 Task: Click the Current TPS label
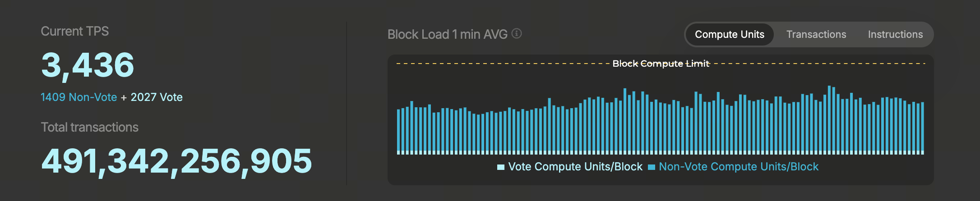(x=74, y=31)
